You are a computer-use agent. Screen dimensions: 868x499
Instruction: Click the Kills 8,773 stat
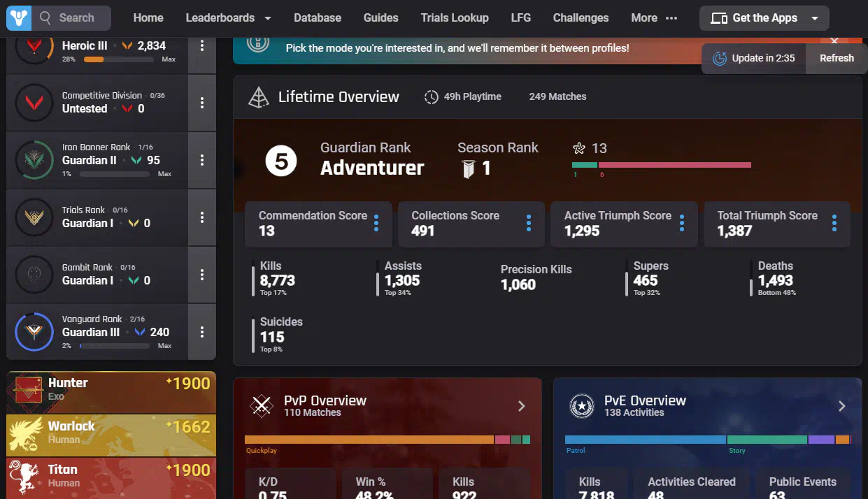(x=278, y=278)
